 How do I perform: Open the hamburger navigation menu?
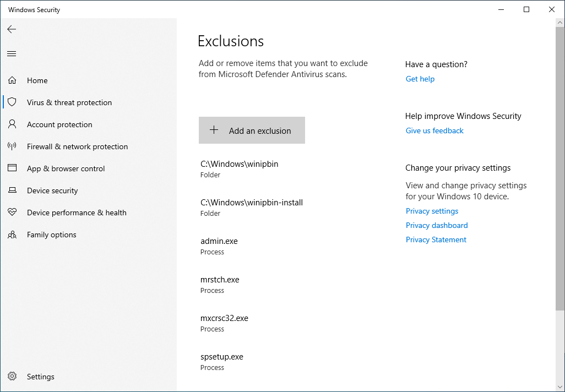(x=12, y=54)
